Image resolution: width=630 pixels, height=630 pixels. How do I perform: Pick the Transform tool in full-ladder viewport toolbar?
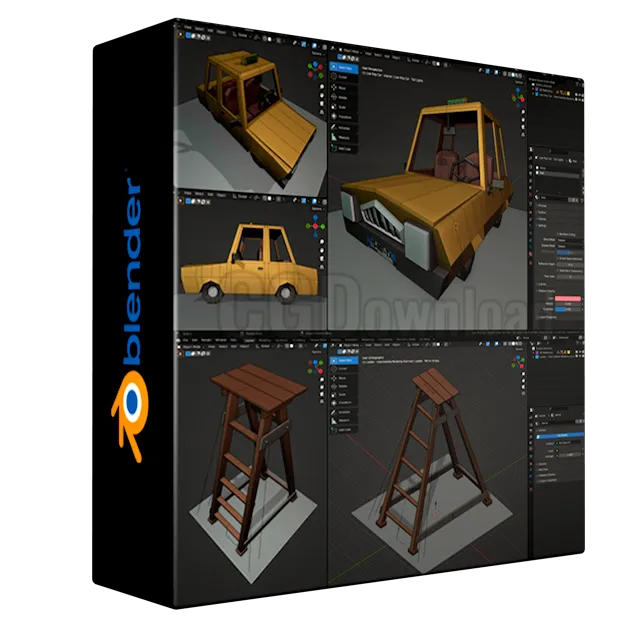coord(343,403)
